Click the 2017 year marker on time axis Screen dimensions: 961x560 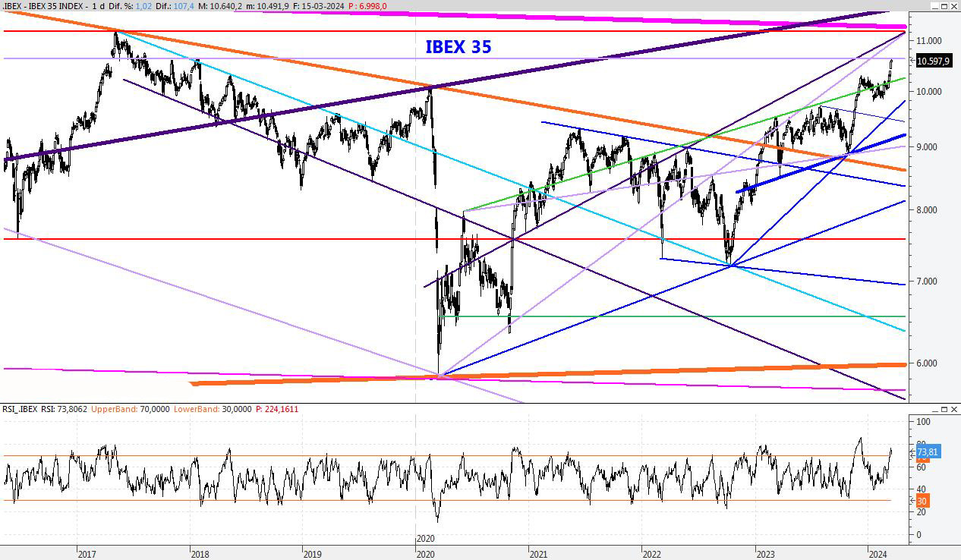(87, 554)
